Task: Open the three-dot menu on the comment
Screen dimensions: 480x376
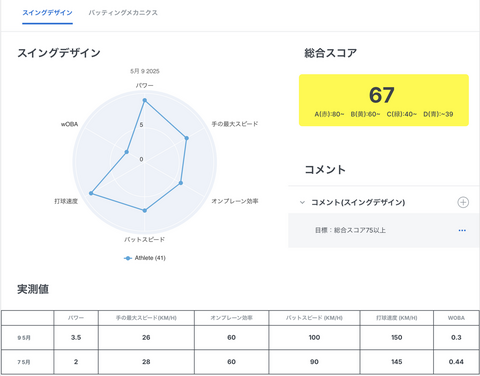Action: click(x=462, y=230)
